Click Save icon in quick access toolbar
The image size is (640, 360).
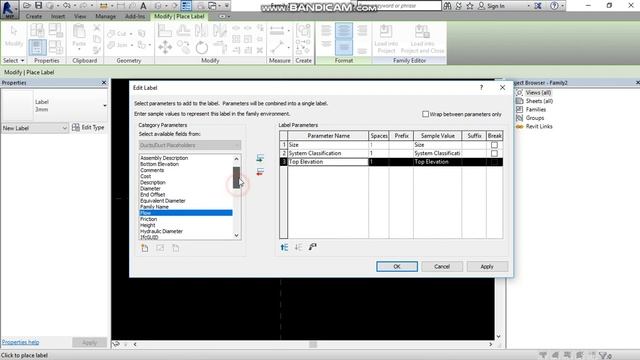point(38,6)
